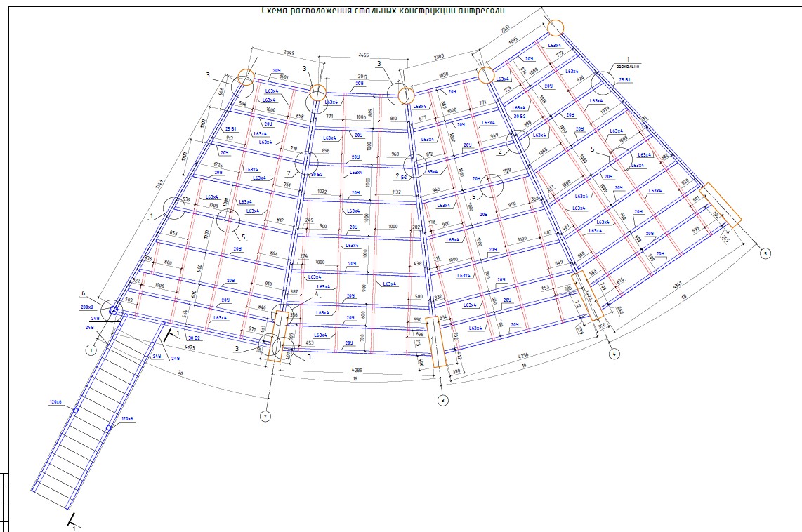The image size is (802, 532).
Task: Click the 1895 dimension value
Action: click(513, 40)
